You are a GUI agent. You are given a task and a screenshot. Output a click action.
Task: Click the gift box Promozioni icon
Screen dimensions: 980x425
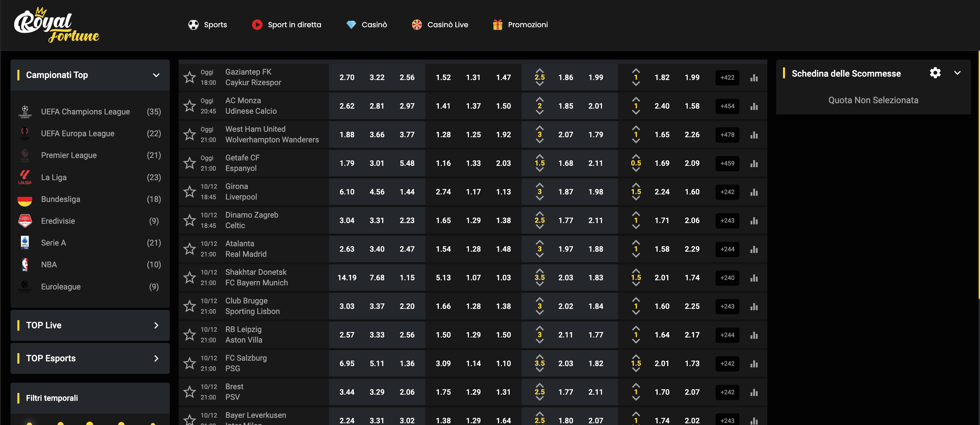(x=497, y=25)
